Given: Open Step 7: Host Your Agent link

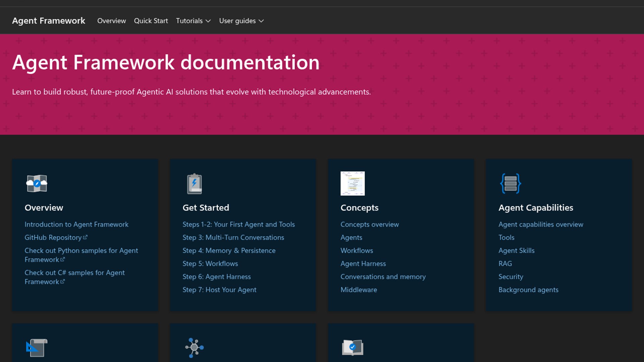Looking at the screenshot, I should click(219, 290).
